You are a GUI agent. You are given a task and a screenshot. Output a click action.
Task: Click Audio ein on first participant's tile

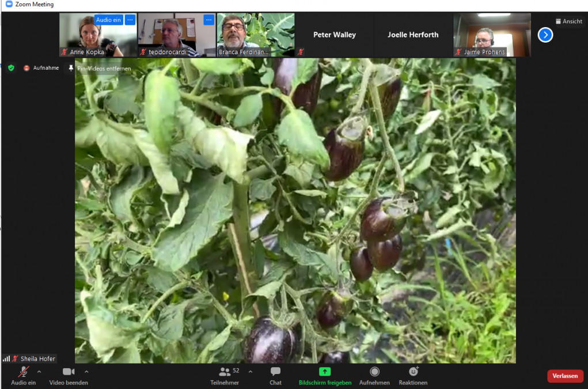pos(108,20)
